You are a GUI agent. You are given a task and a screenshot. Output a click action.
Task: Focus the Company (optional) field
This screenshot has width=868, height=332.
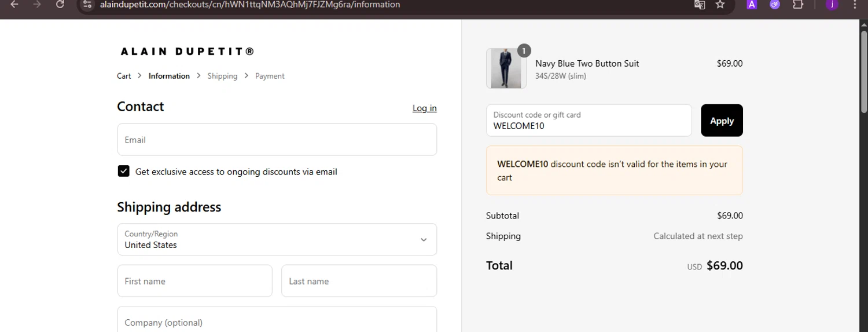coord(277,320)
